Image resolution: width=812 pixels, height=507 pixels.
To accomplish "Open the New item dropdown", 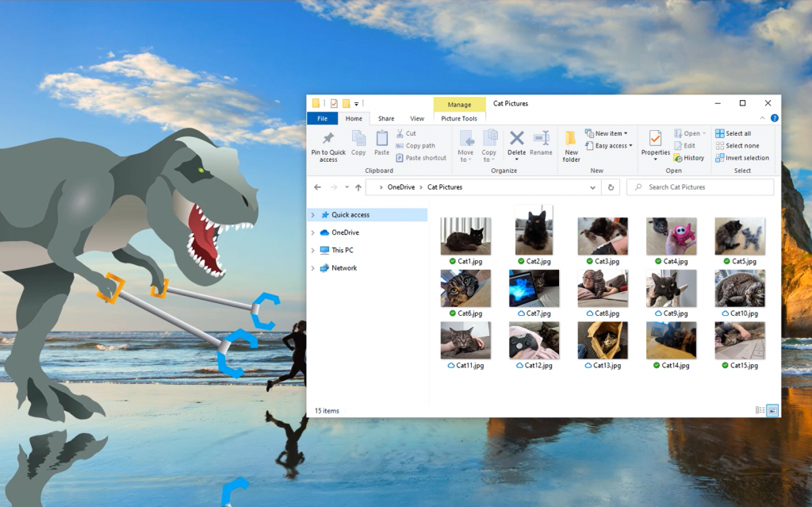I will [x=607, y=133].
